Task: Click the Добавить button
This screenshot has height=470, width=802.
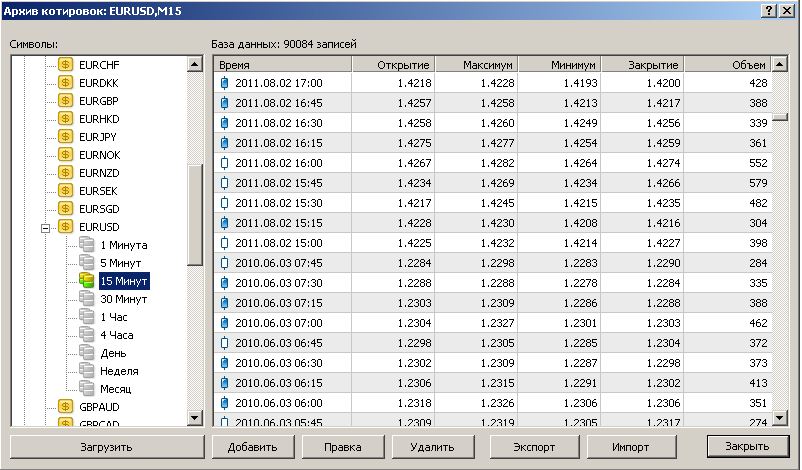Action: [x=253, y=446]
